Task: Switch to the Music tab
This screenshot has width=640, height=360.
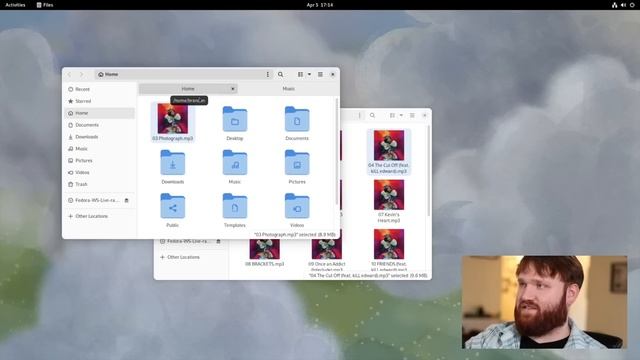Action: pyautogui.click(x=288, y=89)
